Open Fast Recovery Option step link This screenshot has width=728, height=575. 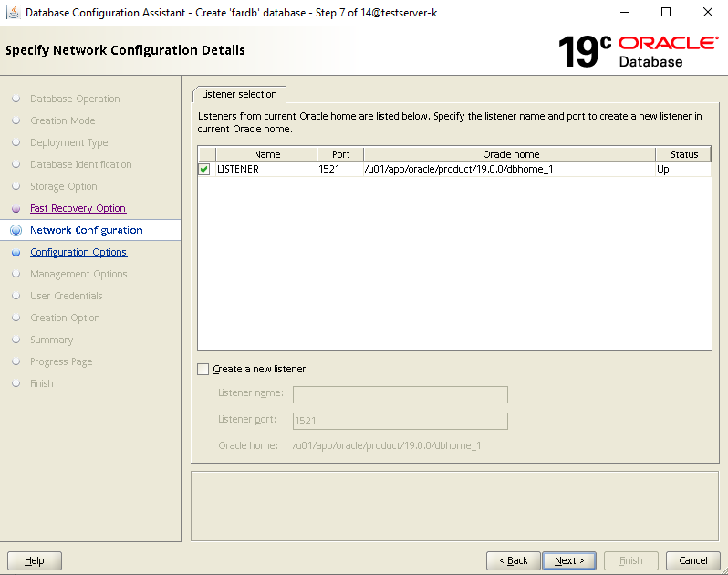pos(78,208)
